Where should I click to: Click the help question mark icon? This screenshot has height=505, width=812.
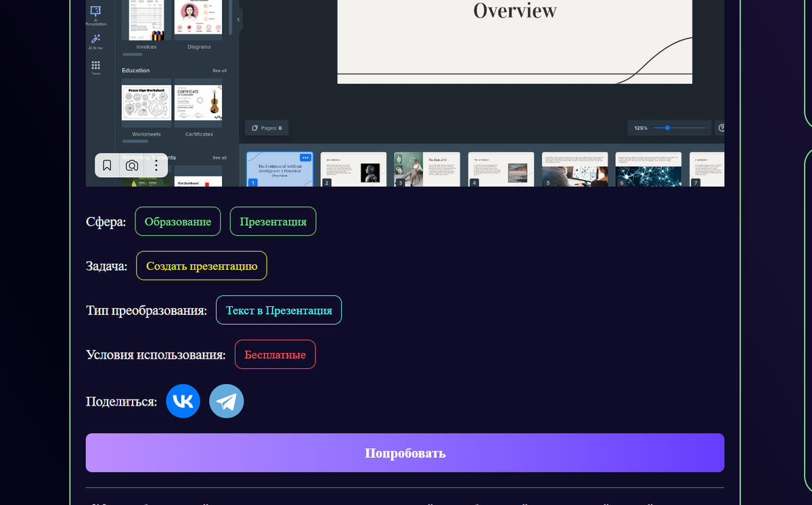coord(721,128)
